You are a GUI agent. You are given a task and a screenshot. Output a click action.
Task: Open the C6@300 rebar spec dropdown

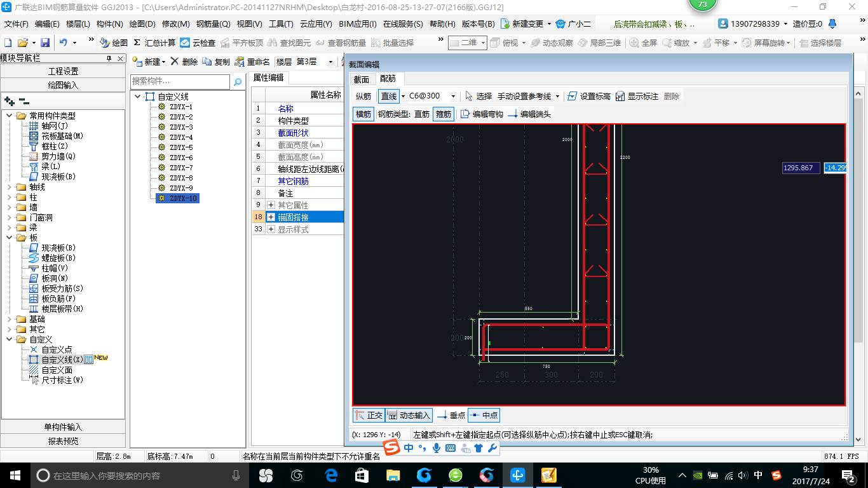(x=453, y=97)
